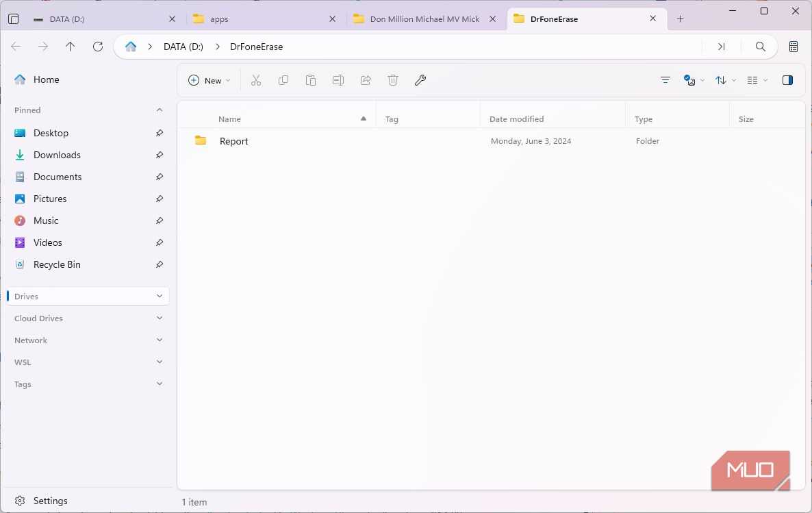Close the DATA (D:) tab
The height and width of the screenshot is (513, 812).
[x=173, y=19]
